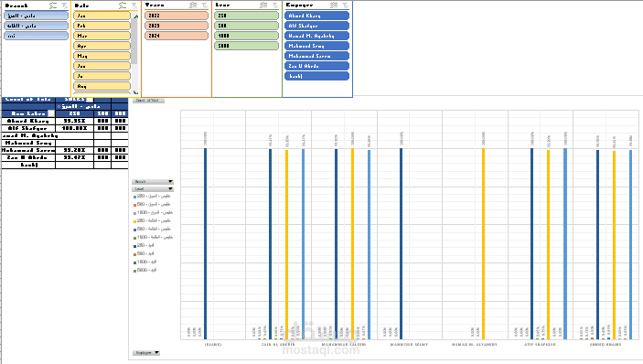
Task: Select the shortest-named third Branch slicer item
Action: click(x=36, y=36)
